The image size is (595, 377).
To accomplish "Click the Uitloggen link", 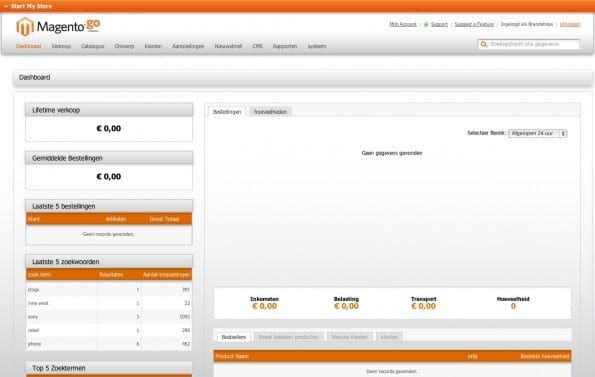I will 570,24.
